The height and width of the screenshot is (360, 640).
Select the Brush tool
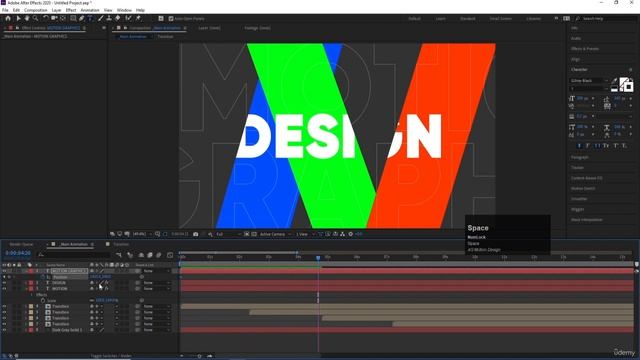pyautogui.click(x=100, y=18)
